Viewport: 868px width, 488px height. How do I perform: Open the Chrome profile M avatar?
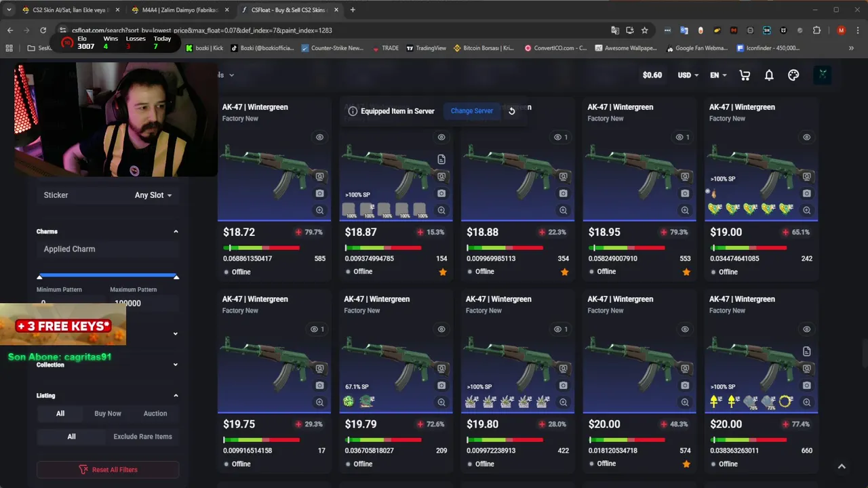click(841, 30)
